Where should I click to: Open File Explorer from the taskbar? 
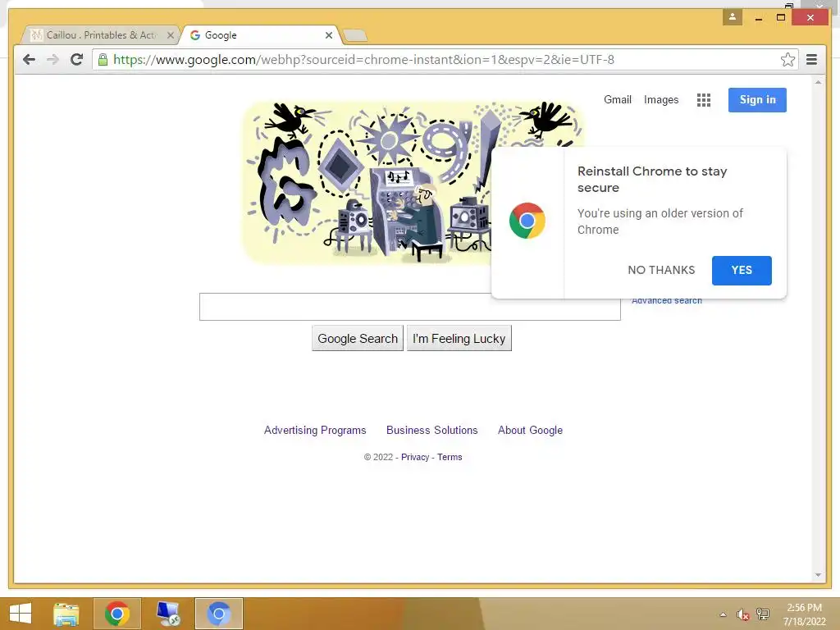click(x=66, y=614)
